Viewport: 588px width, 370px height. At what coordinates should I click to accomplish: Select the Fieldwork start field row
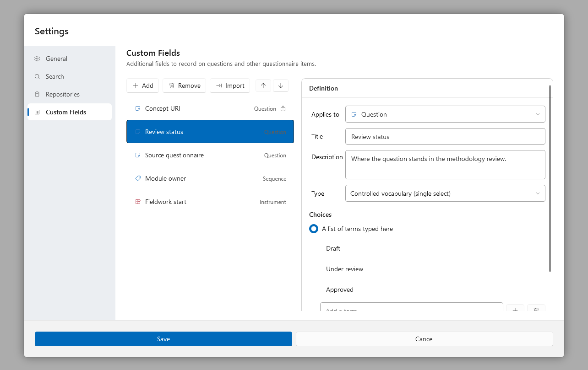(x=210, y=202)
